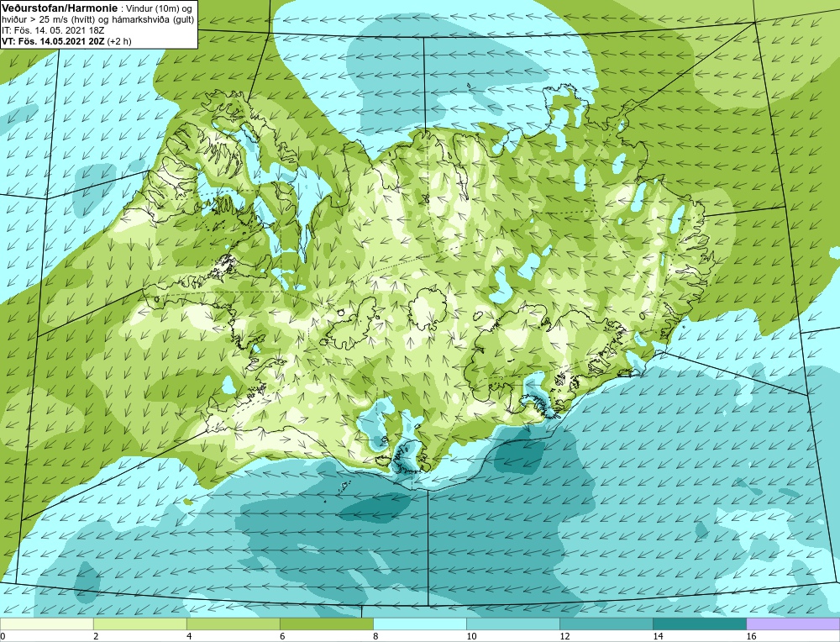Click the 'hviður > 25 m/s' description line

coord(98,20)
